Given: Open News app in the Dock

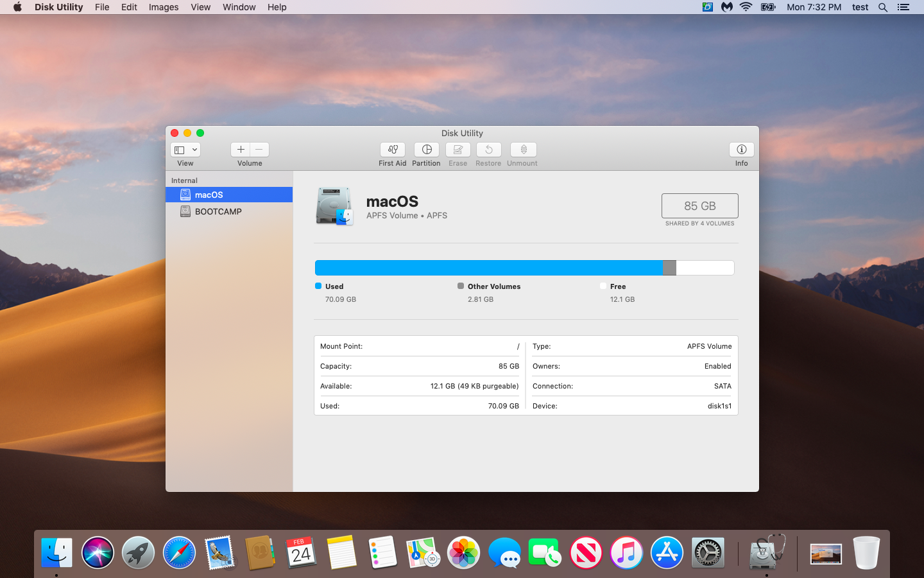Looking at the screenshot, I should click(586, 552).
